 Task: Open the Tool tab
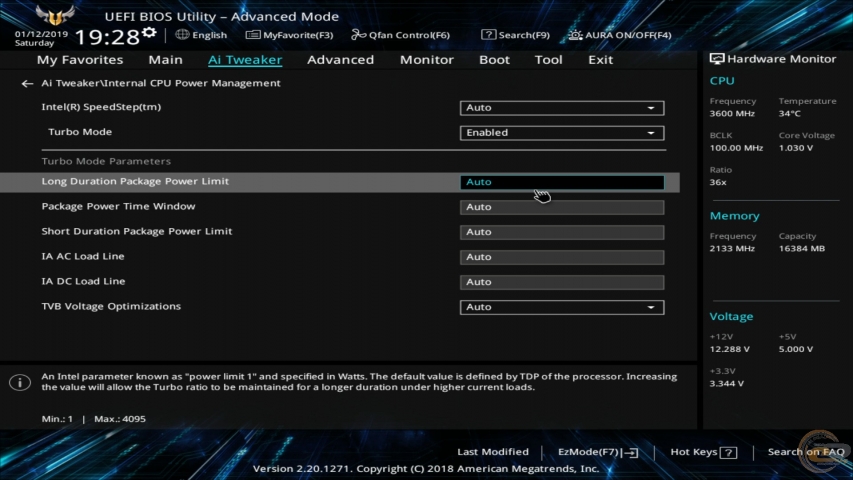[548, 60]
